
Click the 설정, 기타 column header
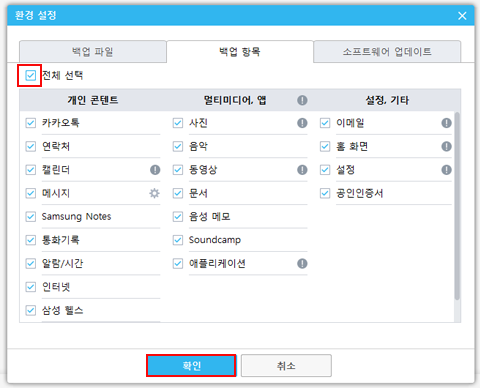pos(387,100)
